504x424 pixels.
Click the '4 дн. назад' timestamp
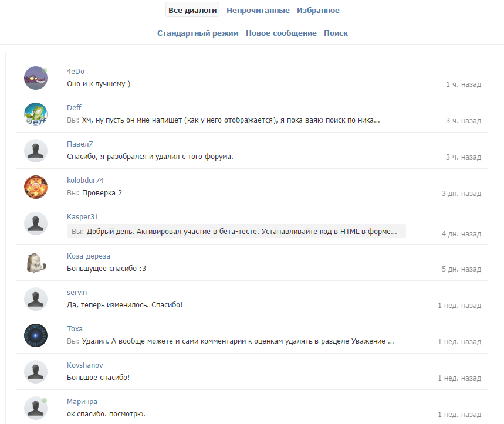462,234
